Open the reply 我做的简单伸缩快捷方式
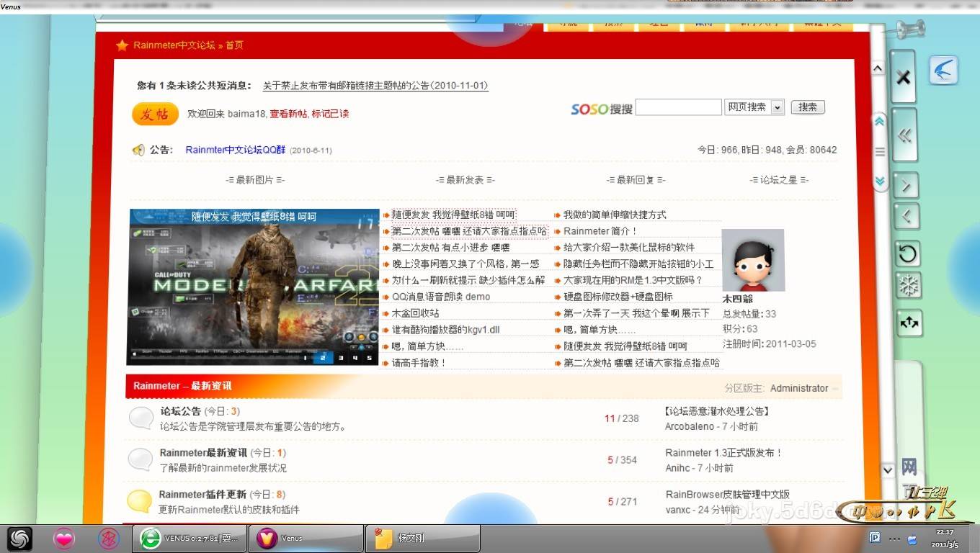This screenshot has width=980, height=553. pyautogui.click(x=615, y=215)
